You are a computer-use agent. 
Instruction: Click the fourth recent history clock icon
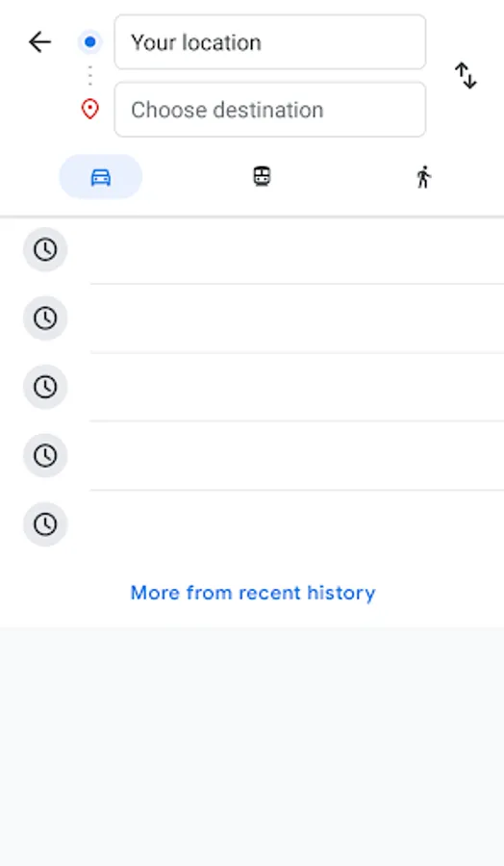click(45, 456)
